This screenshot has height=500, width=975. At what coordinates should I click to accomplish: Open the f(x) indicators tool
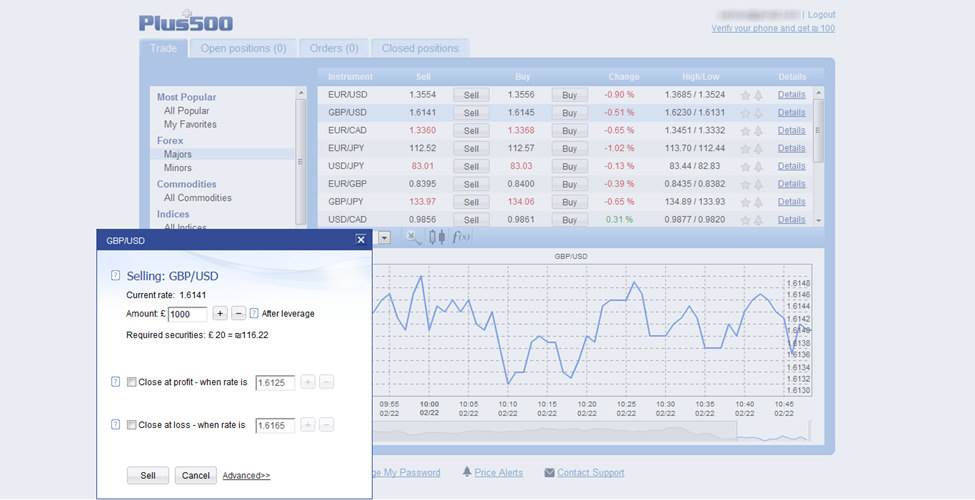tap(461, 237)
